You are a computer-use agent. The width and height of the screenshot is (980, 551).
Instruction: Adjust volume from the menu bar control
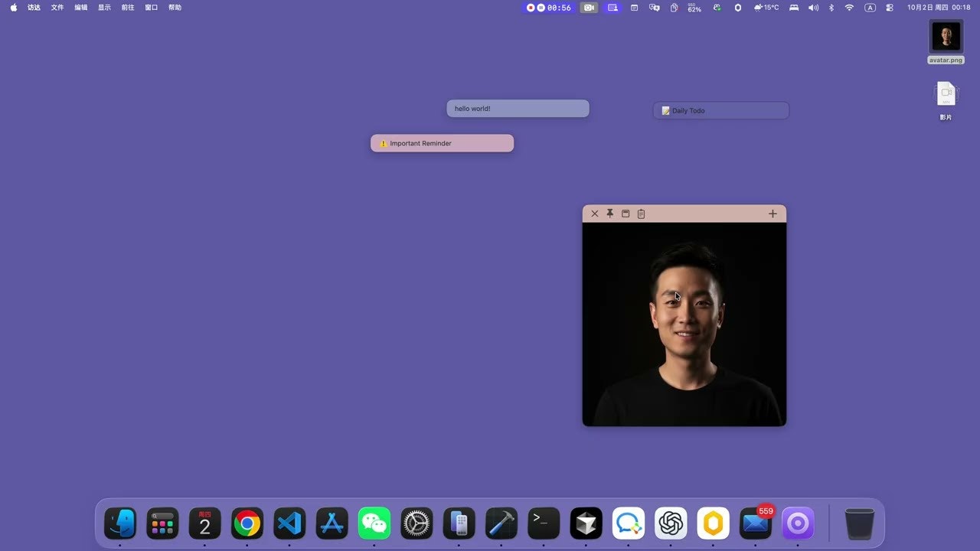tap(812, 8)
